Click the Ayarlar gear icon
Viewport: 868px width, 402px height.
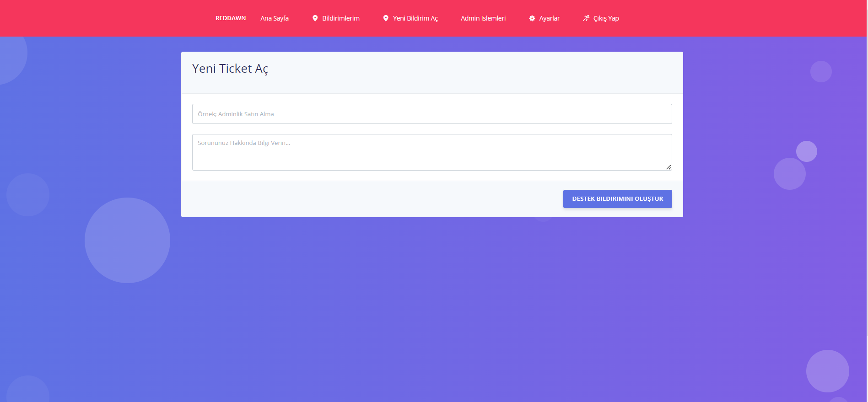pyautogui.click(x=532, y=18)
